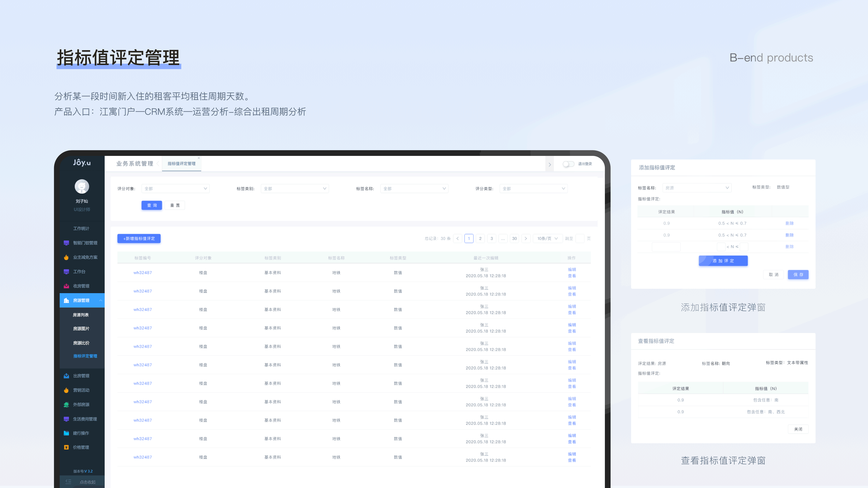Toggle the switch beside 退出登录

pyautogui.click(x=568, y=164)
